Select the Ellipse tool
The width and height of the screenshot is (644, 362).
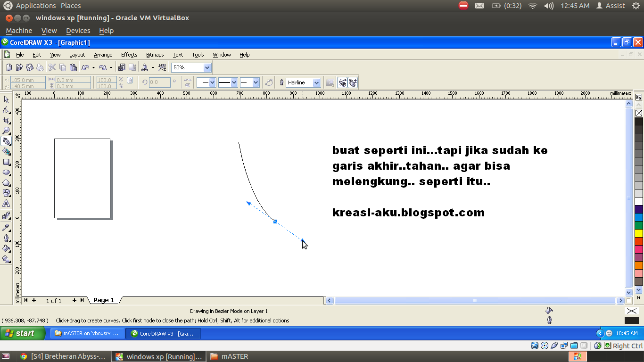6,172
